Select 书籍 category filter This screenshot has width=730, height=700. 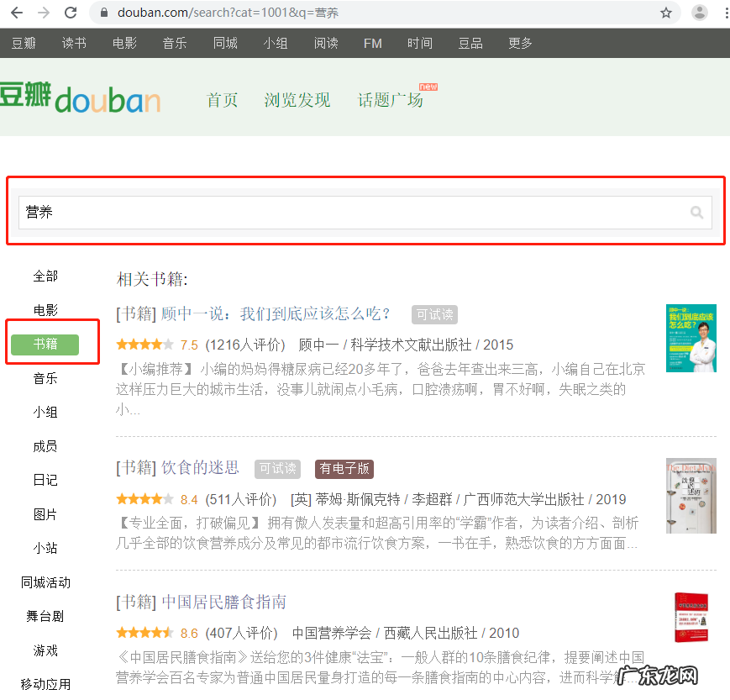pyautogui.click(x=45, y=345)
